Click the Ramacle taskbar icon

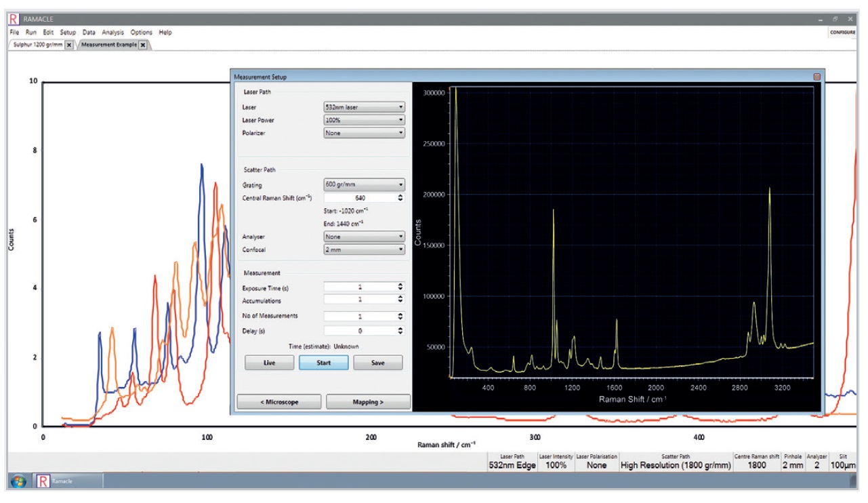point(45,481)
